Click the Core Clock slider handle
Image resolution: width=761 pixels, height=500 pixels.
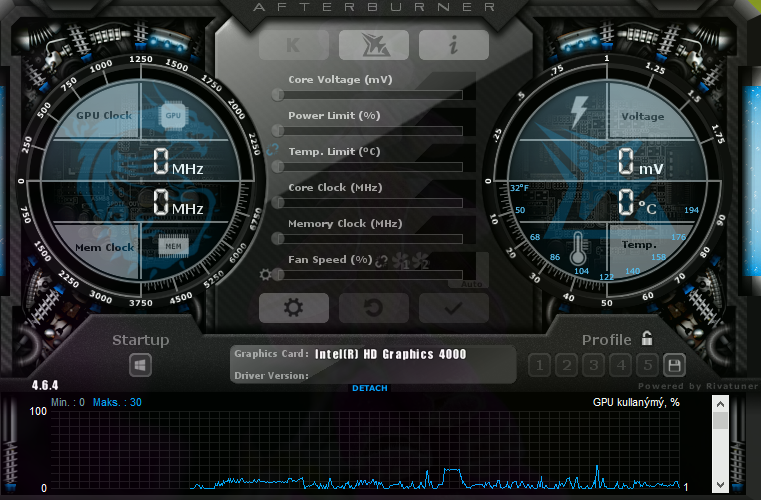tap(278, 202)
